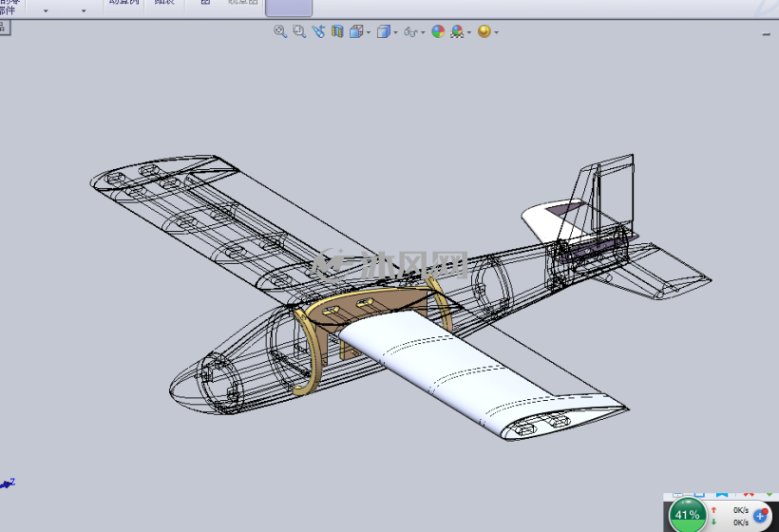This screenshot has height=532, width=779.
Task: Click the blue coordinate triad at bottom left
Action: 8,483
